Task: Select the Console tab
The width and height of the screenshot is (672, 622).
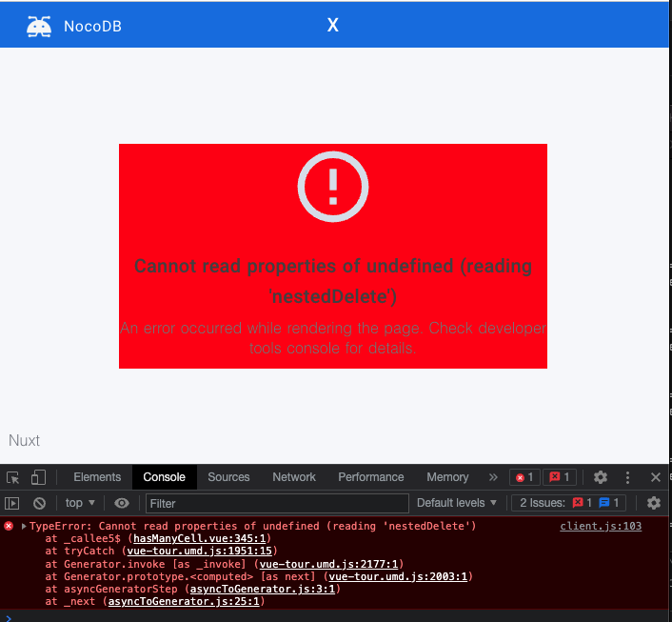Action: (164, 477)
